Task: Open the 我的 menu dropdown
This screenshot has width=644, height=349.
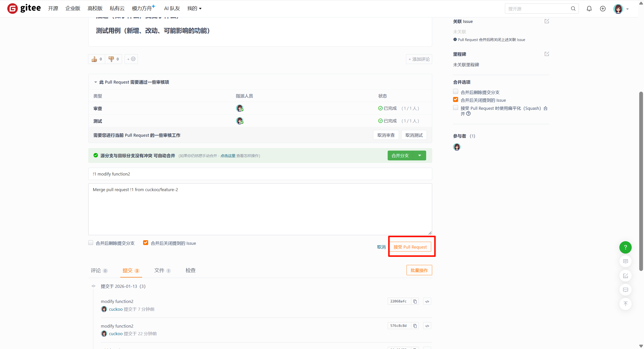Action: 194,9
